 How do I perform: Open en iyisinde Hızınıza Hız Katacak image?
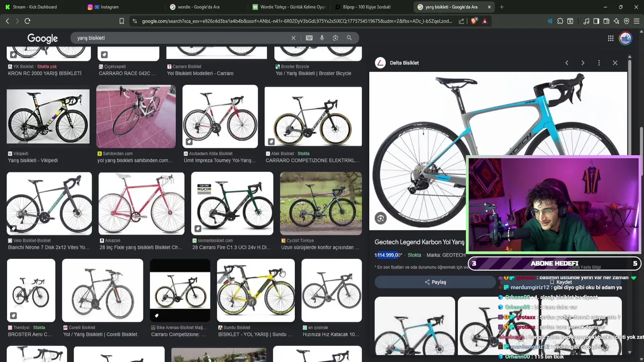tap(332, 290)
